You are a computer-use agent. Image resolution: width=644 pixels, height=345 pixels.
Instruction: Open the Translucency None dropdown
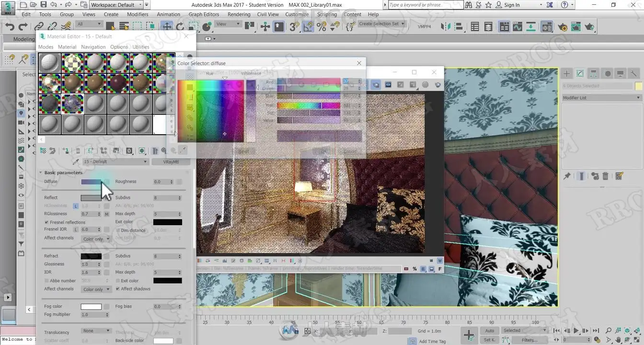click(x=96, y=331)
